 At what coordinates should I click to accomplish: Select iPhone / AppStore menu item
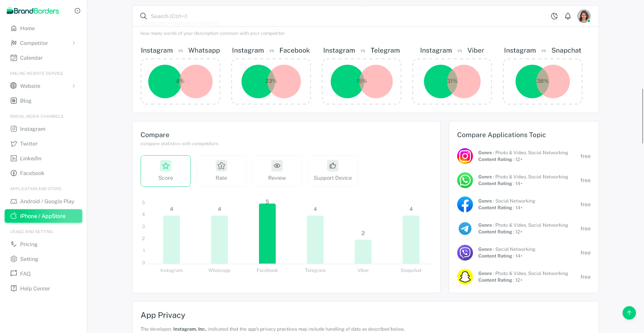click(x=43, y=216)
